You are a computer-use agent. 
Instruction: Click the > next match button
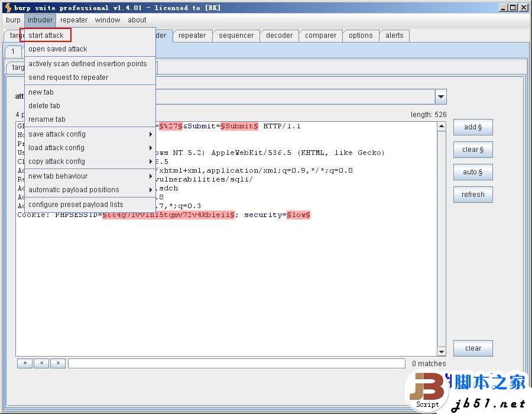pyautogui.click(x=58, y=363)
